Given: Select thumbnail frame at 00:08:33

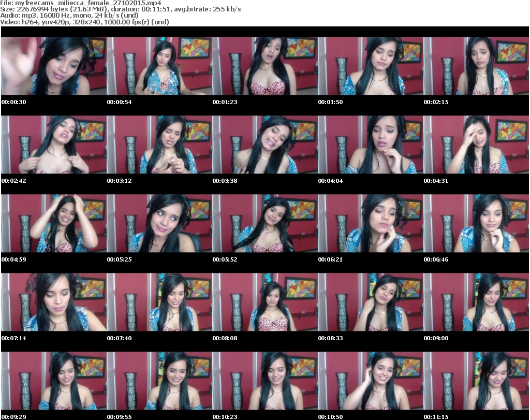Looking at the screenshot, I should click(x=371, y=302).
